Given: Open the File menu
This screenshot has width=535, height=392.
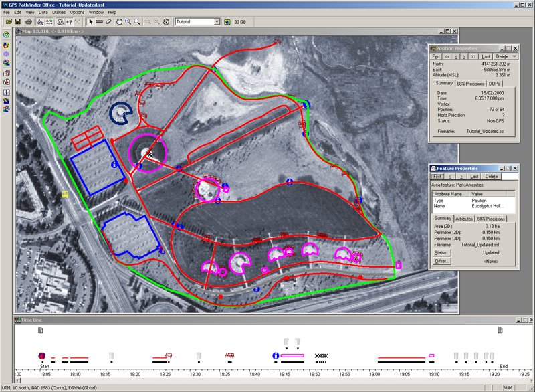Looking at the screenshot, I should click(x=7, y=12).
